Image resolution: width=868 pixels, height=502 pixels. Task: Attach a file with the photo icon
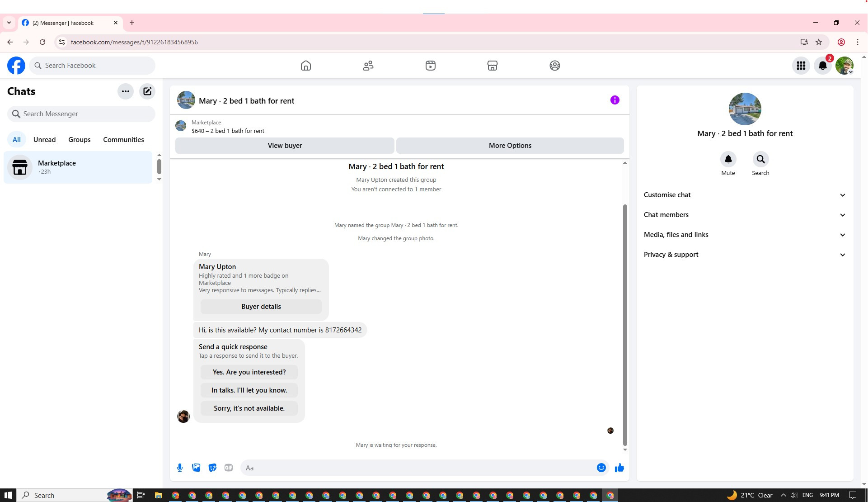point(196,468)
